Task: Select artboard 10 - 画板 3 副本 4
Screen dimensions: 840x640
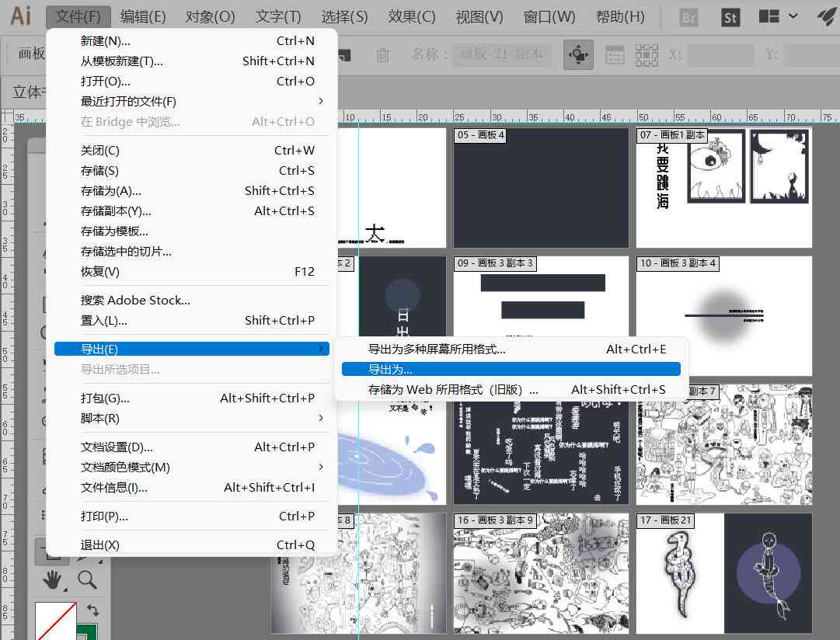Action: [723, 316]
